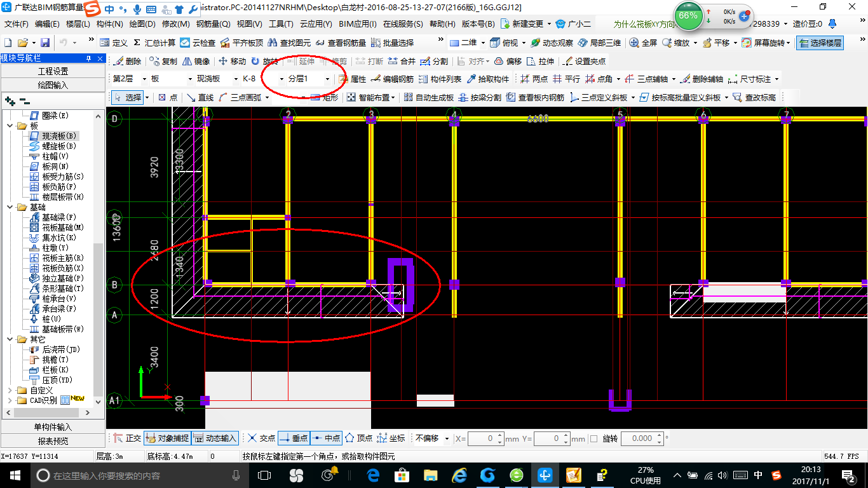Switch to 局部三维 partial 3D view

coord(599,43)
